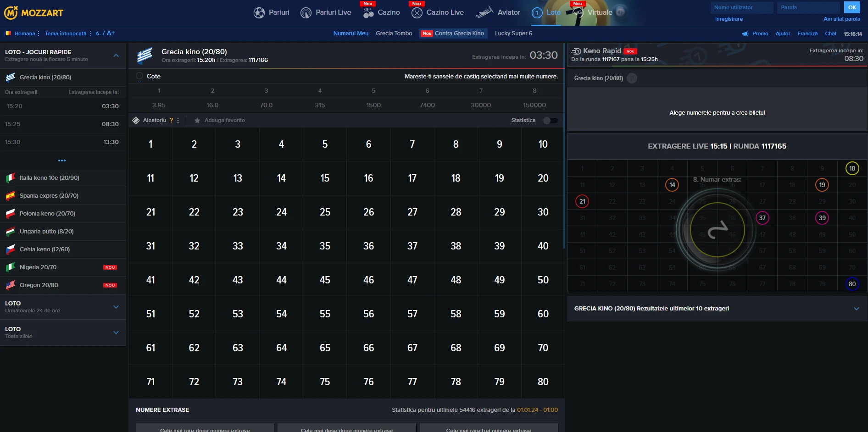Click the Adauga favorite star icon
The image size is (868, 432).
pos(197,121)
